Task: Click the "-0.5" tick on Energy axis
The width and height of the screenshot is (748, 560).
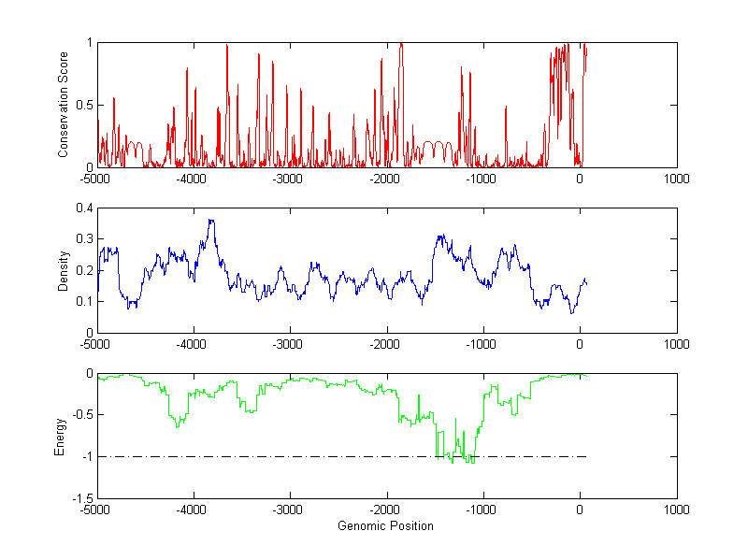Action: click(x=82, y=415)
